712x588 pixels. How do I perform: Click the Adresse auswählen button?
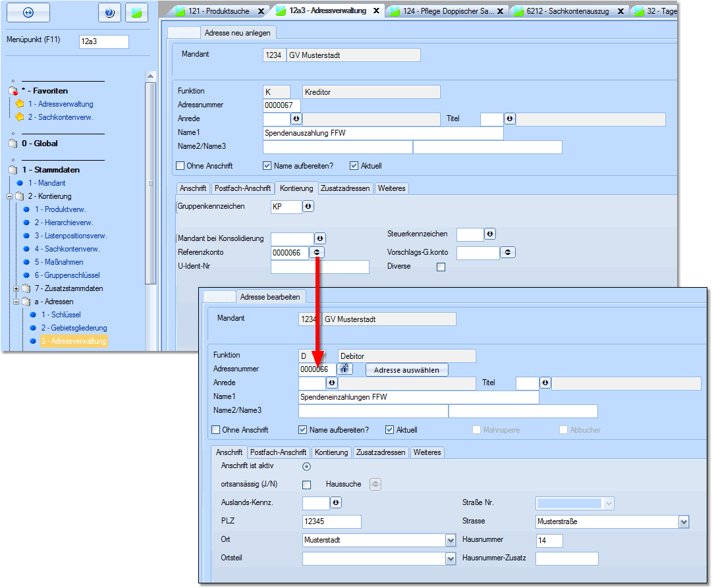(x=406, y=370)
